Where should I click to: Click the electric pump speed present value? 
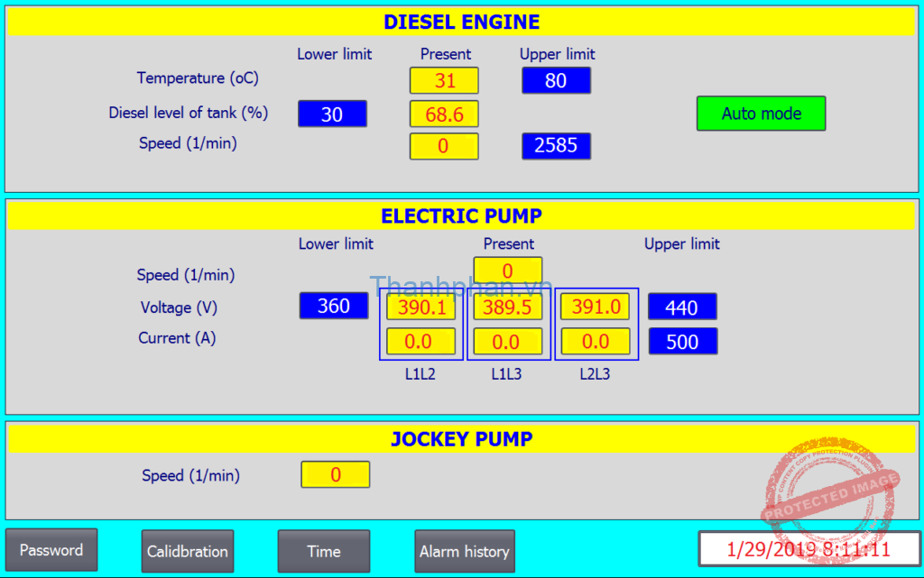(x=508, y=271)
